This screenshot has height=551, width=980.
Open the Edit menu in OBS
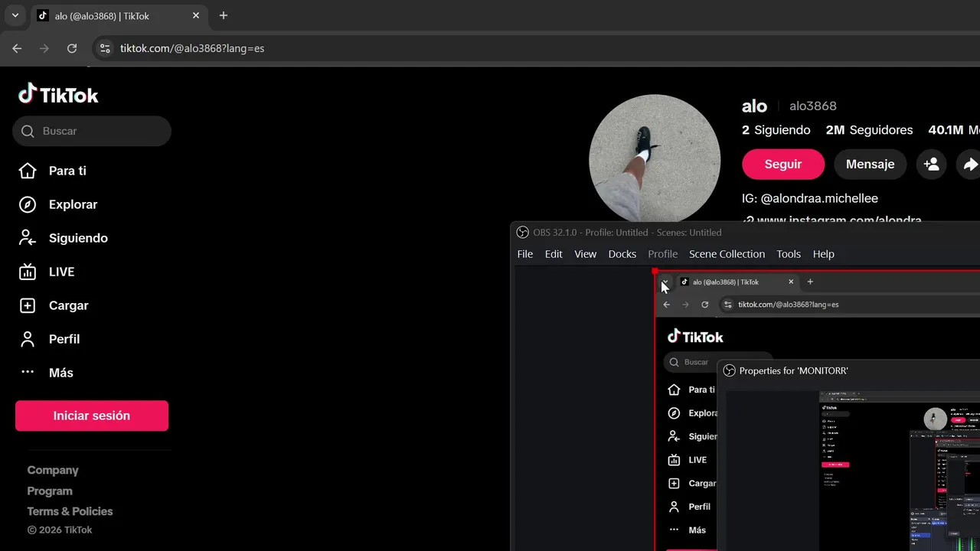click(554, 254)
